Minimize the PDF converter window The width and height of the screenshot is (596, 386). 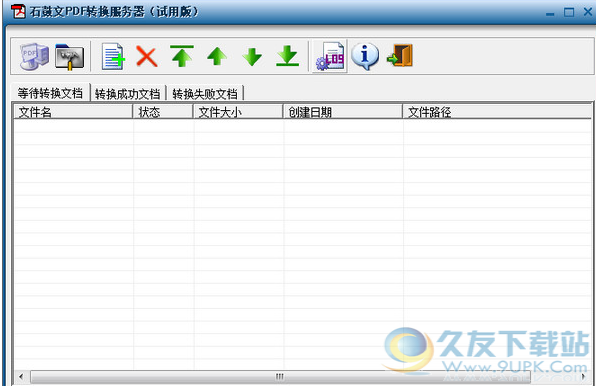point(550,13)
